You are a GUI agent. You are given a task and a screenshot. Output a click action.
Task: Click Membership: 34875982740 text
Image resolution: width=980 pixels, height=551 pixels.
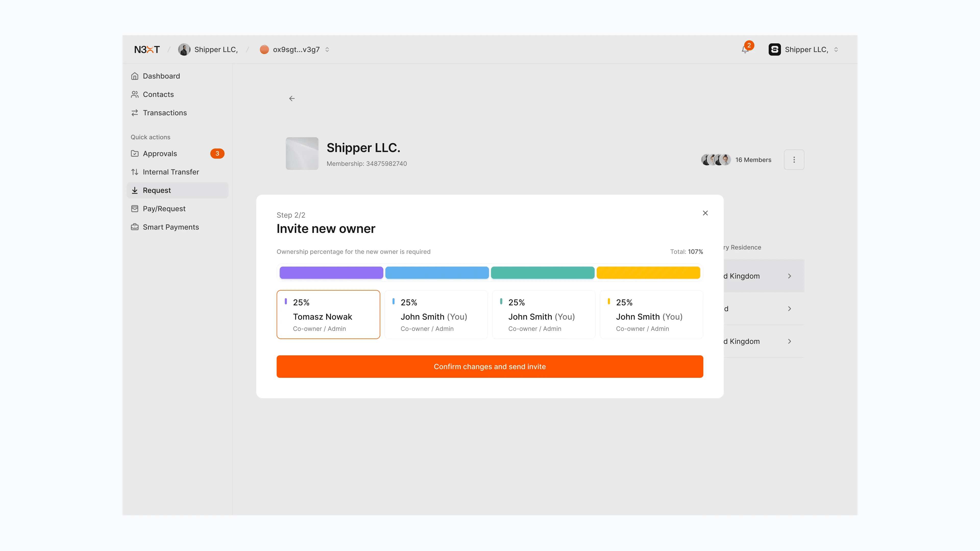[367, 164]
